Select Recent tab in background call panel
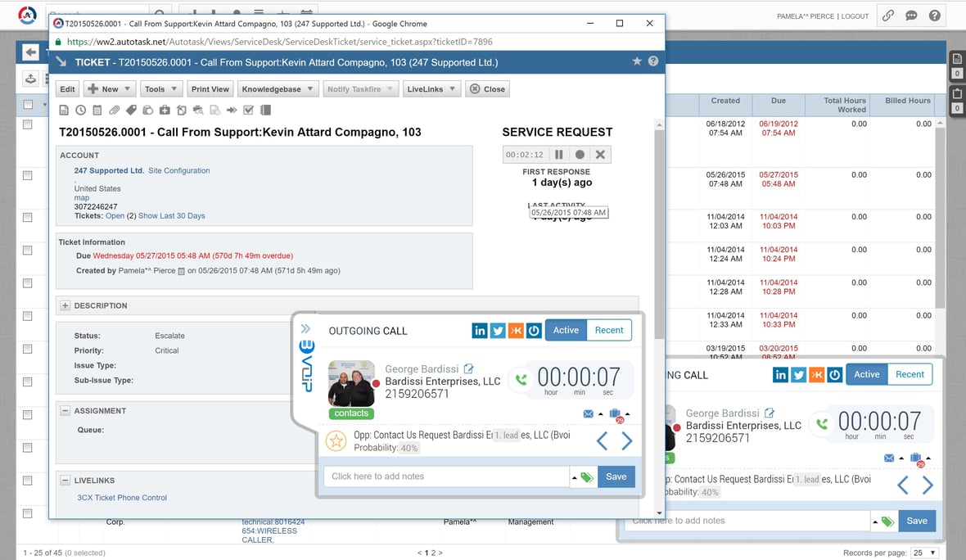This screenshot has width=966, height=560. coord(910,375)
